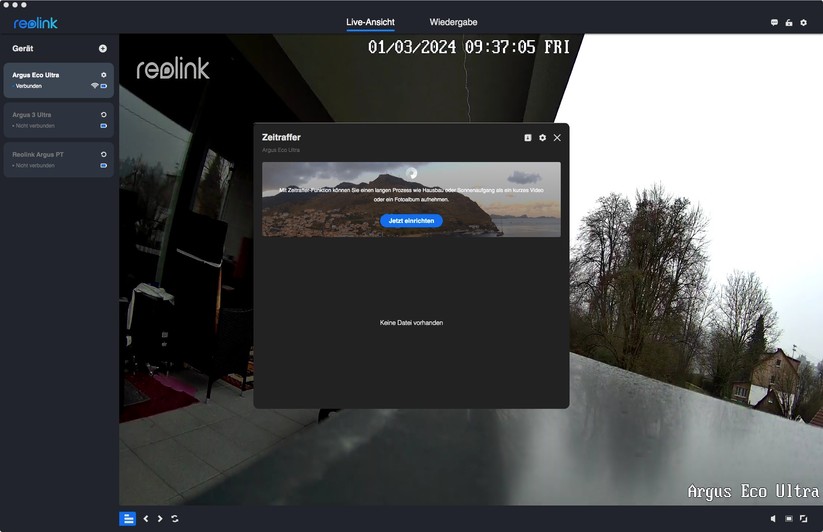Click the Wi-Fi signal icon for Argus Eco Ultra

point(94,86)
